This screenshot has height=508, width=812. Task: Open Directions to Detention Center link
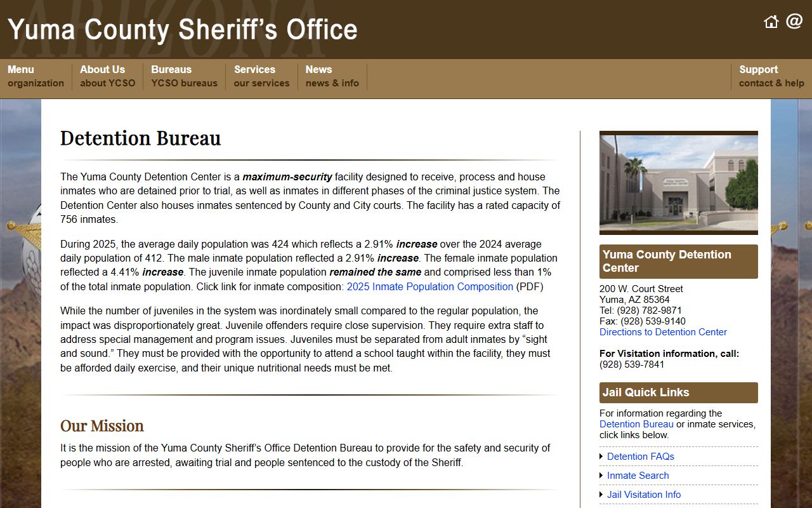click(663, 332)
